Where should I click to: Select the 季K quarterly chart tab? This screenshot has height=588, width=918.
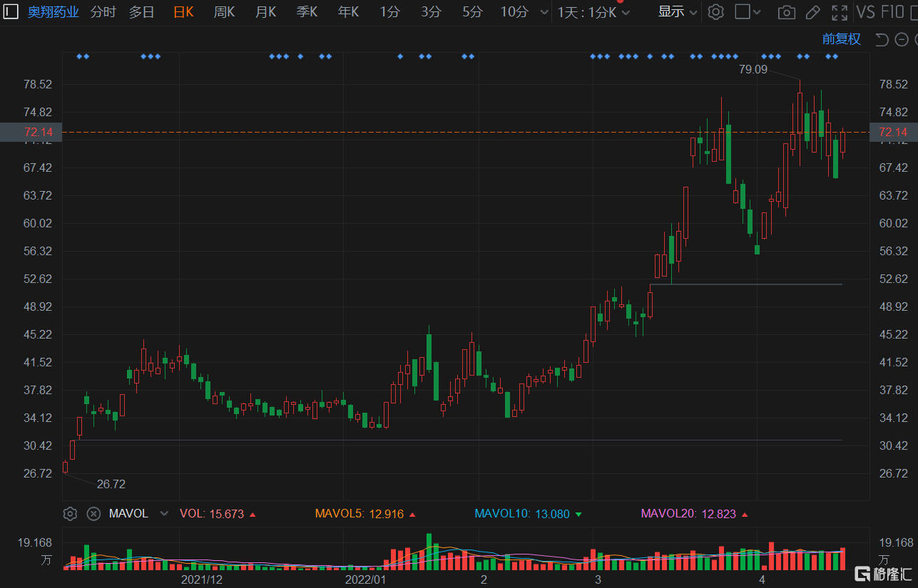coord(307,12)
